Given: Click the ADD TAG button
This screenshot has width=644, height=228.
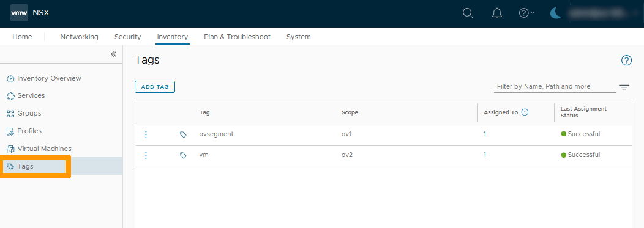Looking at the screenshot, I should click(x=155, y=87).
